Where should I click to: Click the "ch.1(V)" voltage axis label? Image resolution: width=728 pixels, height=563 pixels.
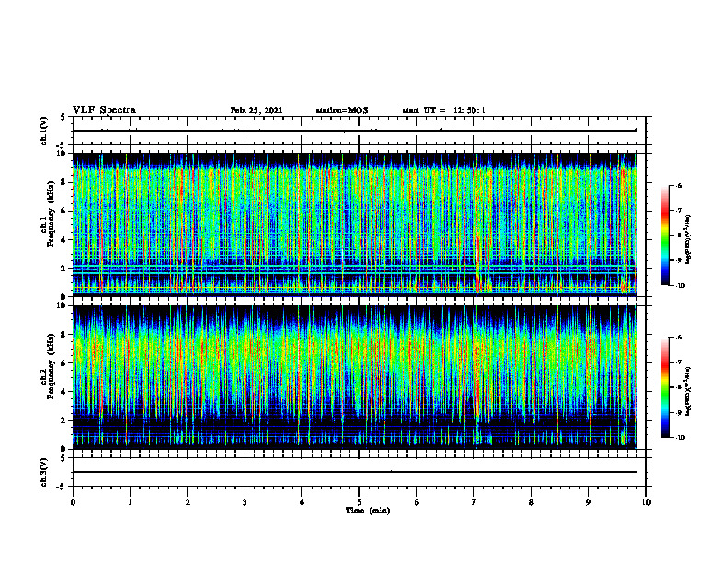click(44, 131)
